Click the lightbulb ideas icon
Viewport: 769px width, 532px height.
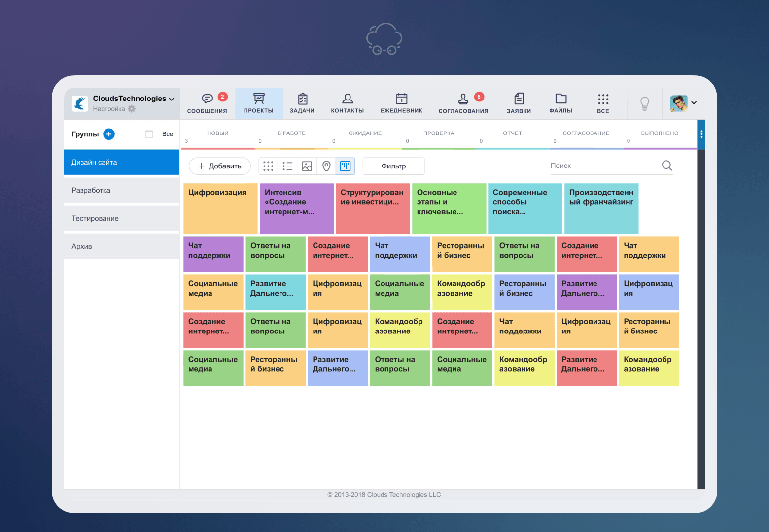pos(644,103)
